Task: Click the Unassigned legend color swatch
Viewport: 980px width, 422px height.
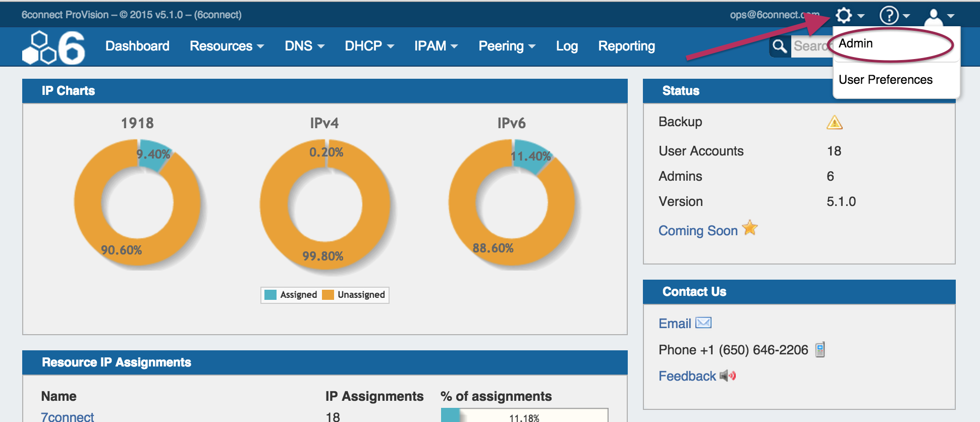Action: 328,295
